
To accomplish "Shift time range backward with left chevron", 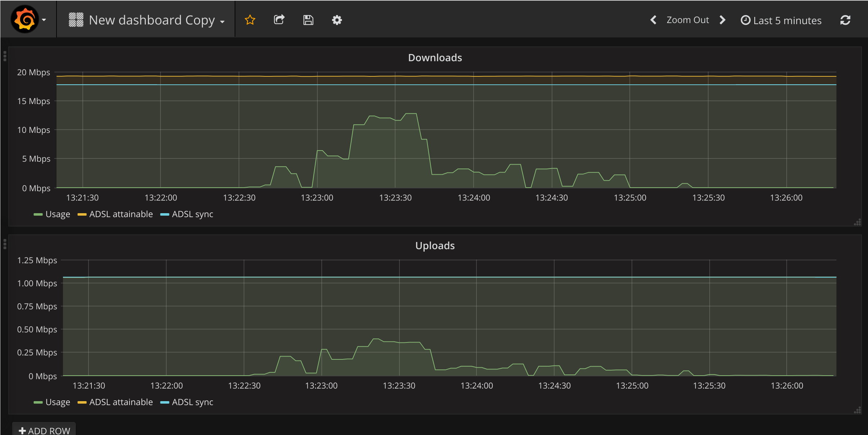I will point(654,20).
